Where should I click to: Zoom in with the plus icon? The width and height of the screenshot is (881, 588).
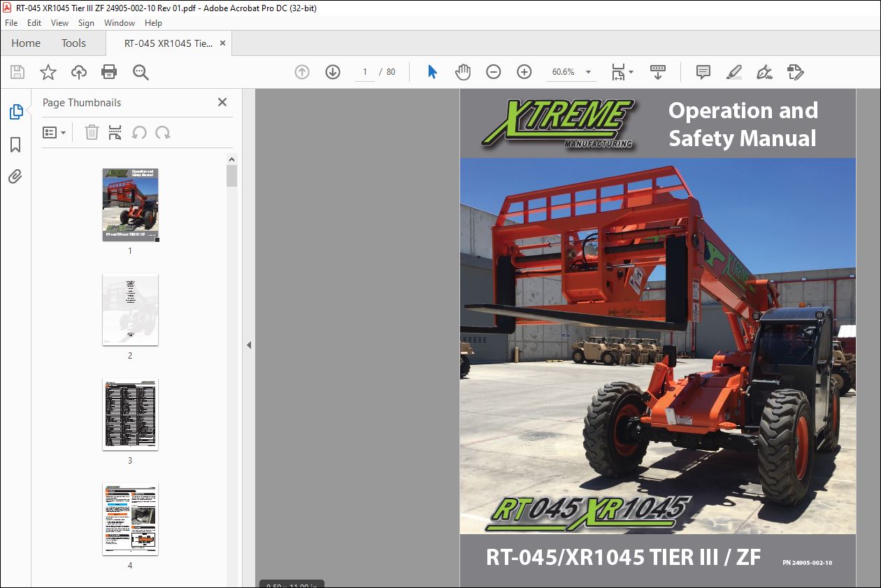pyautogui.click(x=524, y=72)
